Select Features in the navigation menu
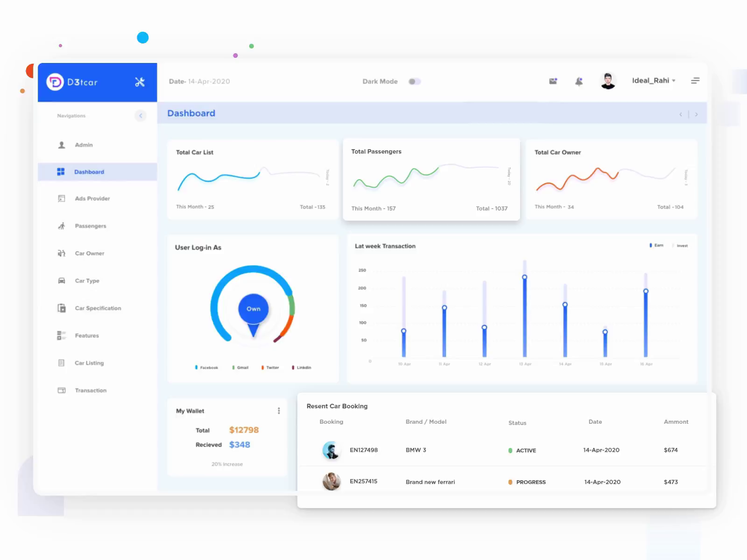 [x=86, y=335]
